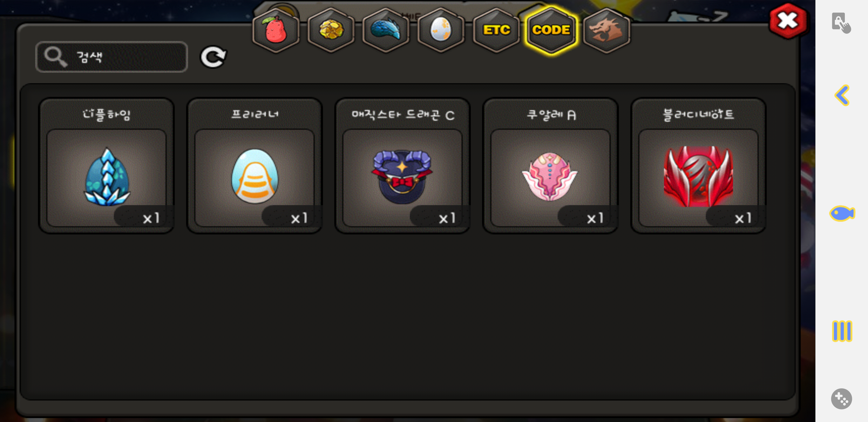
Task: Pick the 쿠알레 A pink egg
Action: (x=550, y=166)
